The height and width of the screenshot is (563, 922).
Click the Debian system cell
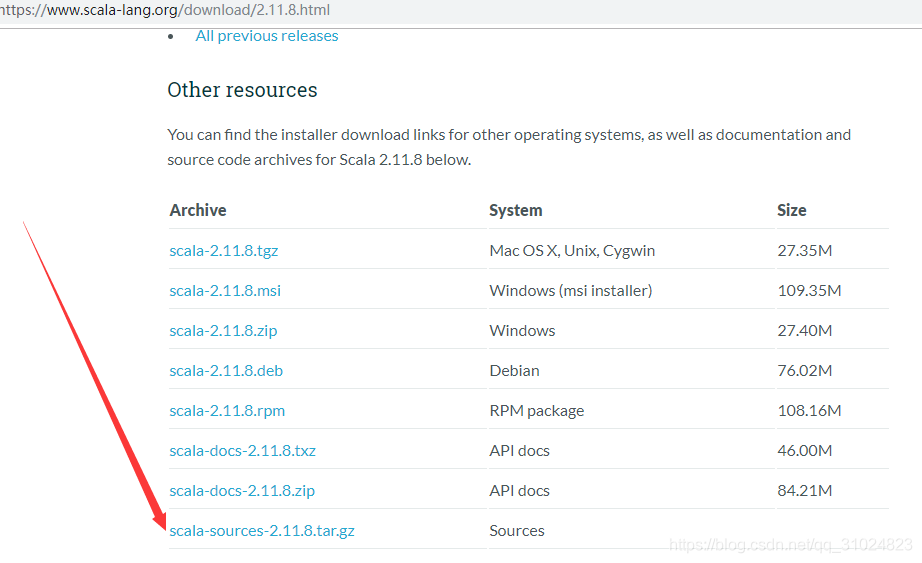point(515,371)
